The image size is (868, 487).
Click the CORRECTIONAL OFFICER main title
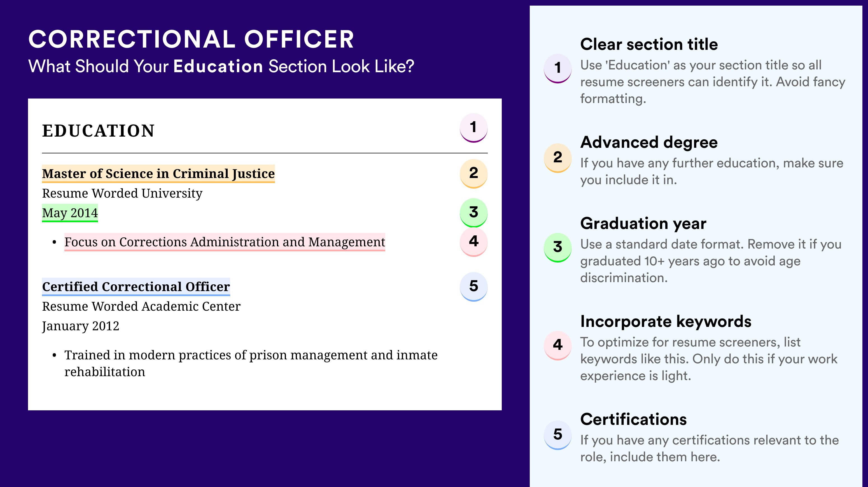tap(191, 39)
